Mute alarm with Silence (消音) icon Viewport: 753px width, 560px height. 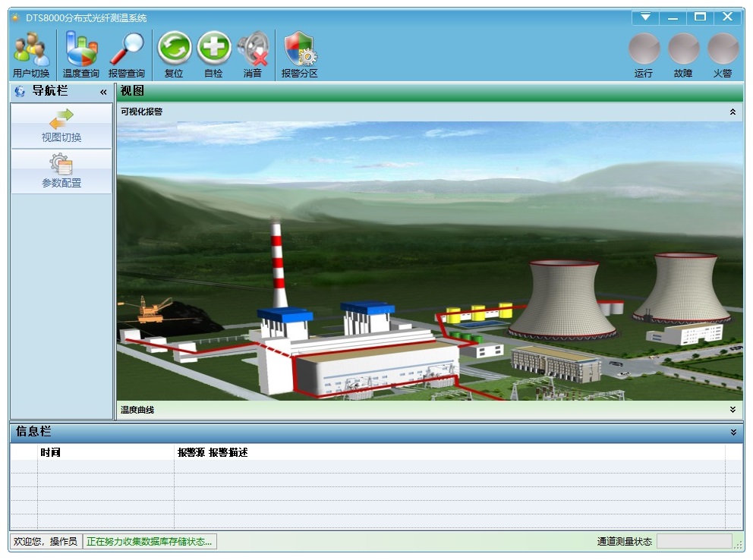point(253,55)
